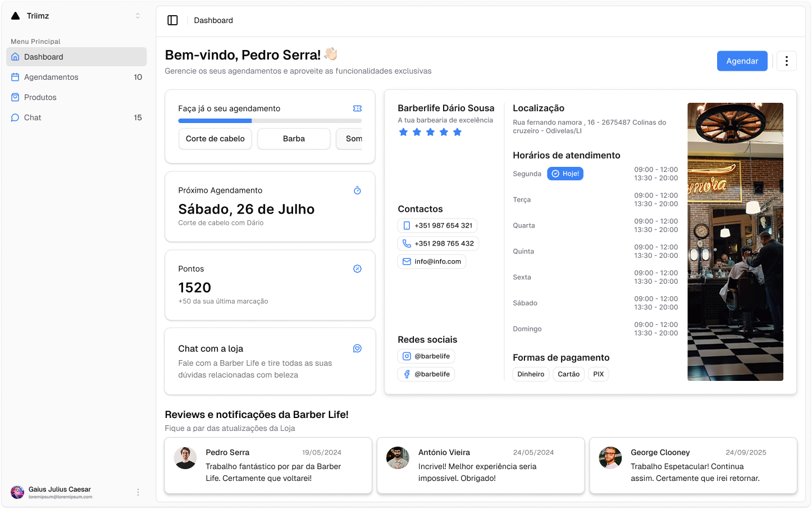
Task: Click the barbershop interior photo
Action: pos(735,242)
